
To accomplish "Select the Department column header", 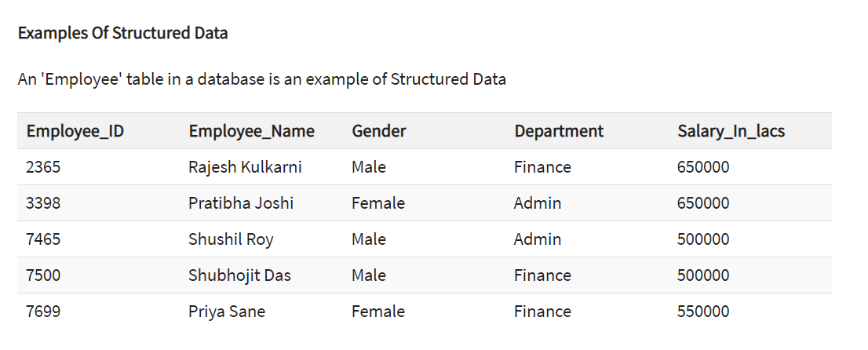I will [x=559, y=131].
